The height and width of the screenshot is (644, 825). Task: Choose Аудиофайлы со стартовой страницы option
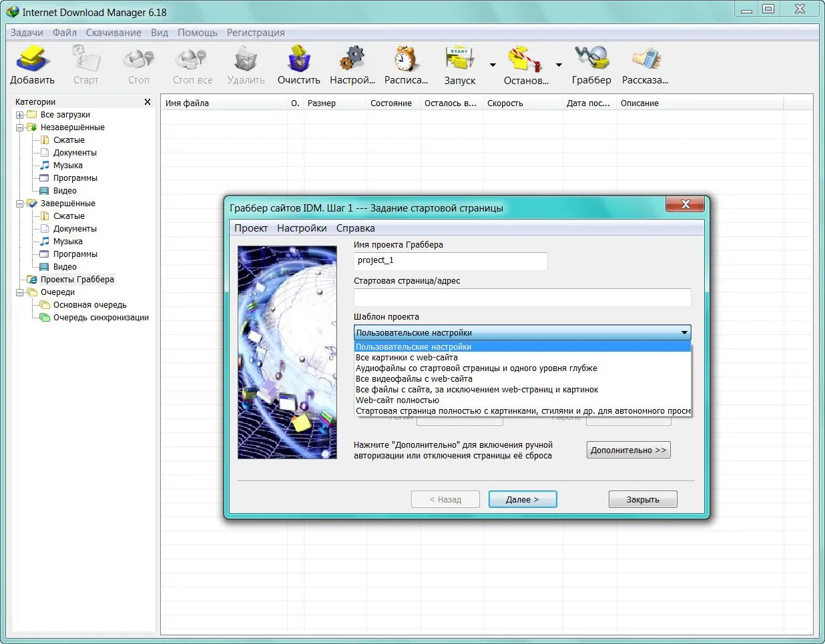pyautogui.click(x=523, y=368)
